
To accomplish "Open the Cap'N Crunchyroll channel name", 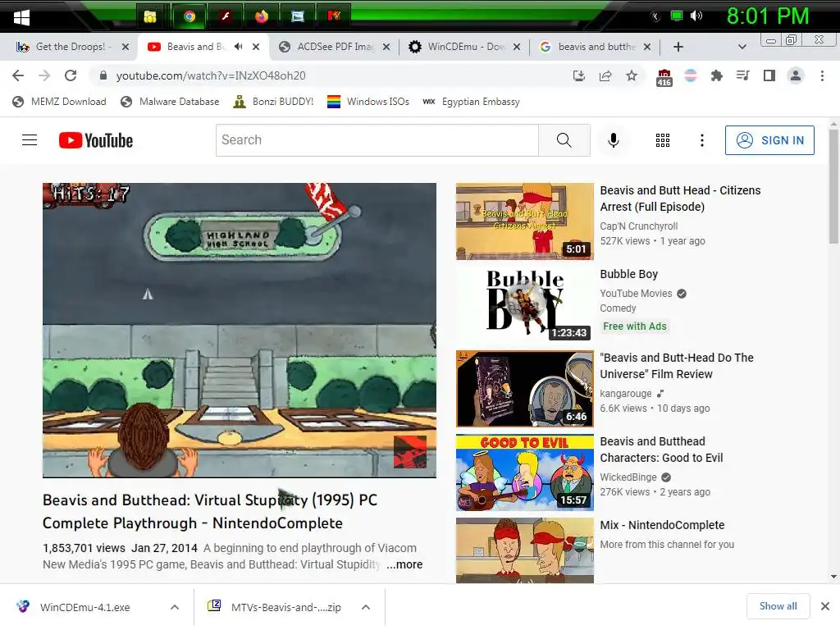I will 638,226.
